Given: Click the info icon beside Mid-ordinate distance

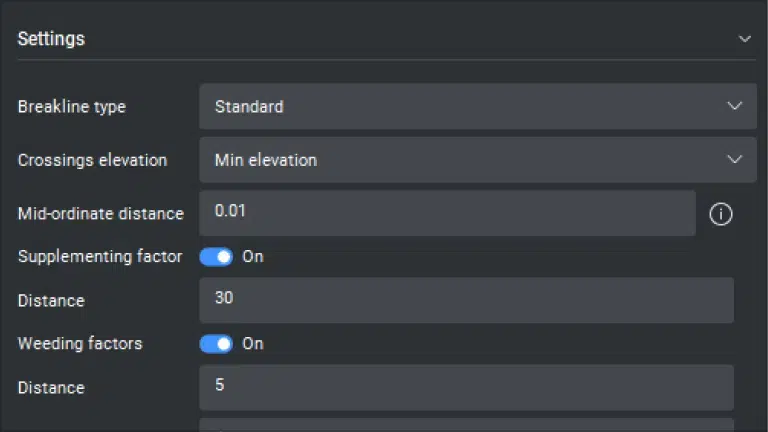Looking at the screenshot, I should (x=720, y=214).
